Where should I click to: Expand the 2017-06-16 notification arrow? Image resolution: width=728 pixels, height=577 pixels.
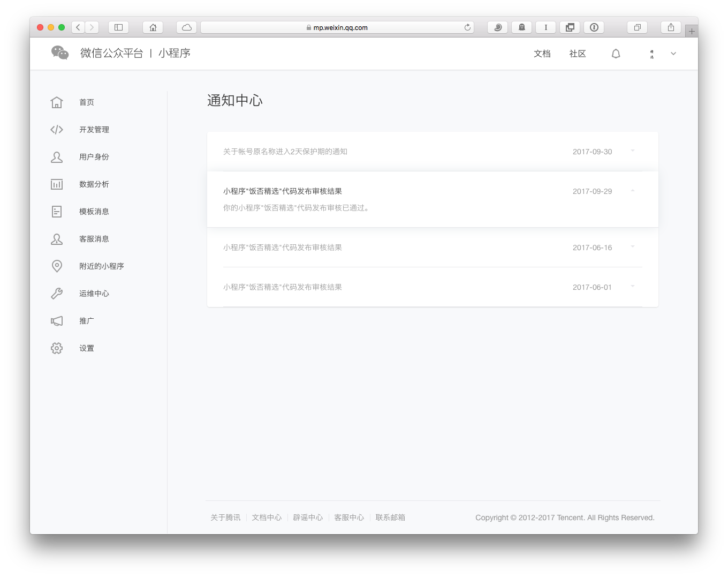click(x=633, y=246)
